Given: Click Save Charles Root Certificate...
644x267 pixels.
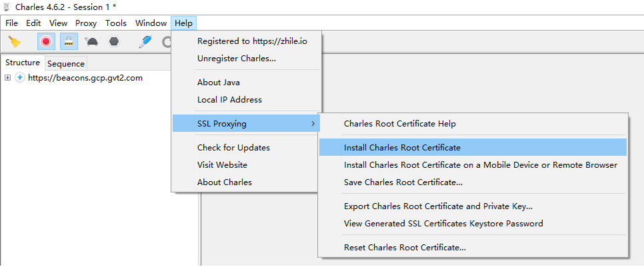Looking at the screenshot, I should point(403,182).
